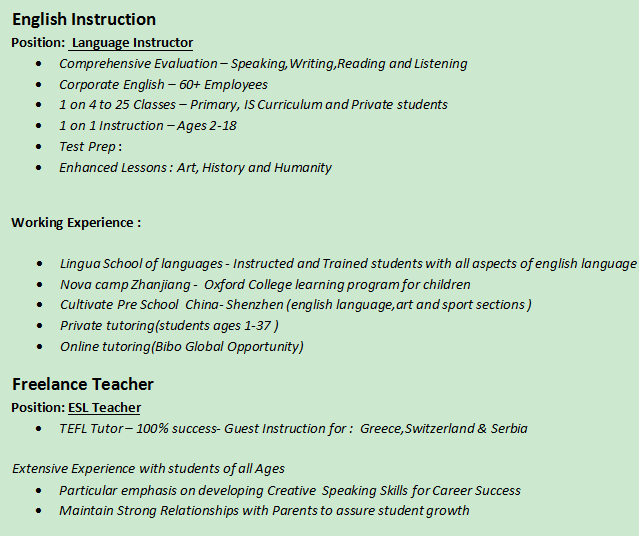Click the "1 on 1 Instruction – Ages 2-18" bullet
Screen dimensions: 639x536
coord(147,126)
